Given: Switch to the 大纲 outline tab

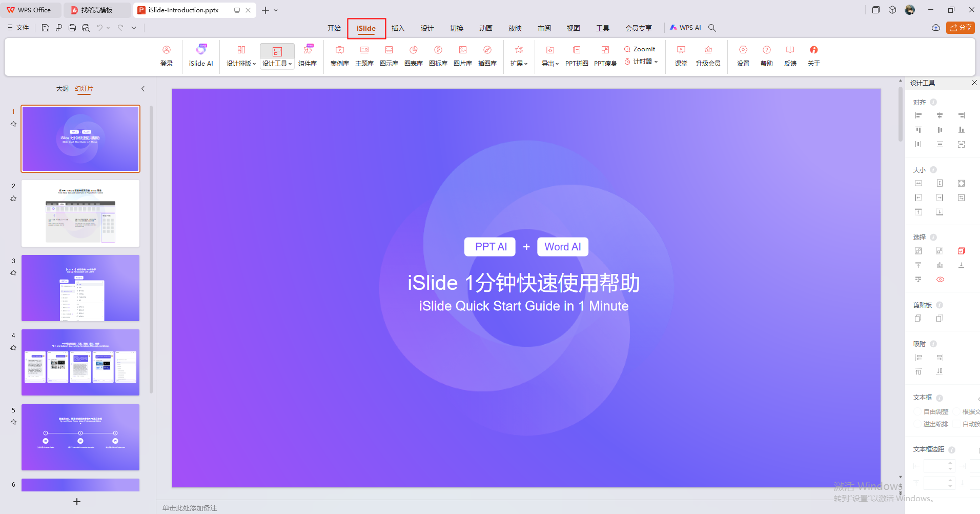Looking at the screenshot, I should pyautogui.click(x=62, y=89).
